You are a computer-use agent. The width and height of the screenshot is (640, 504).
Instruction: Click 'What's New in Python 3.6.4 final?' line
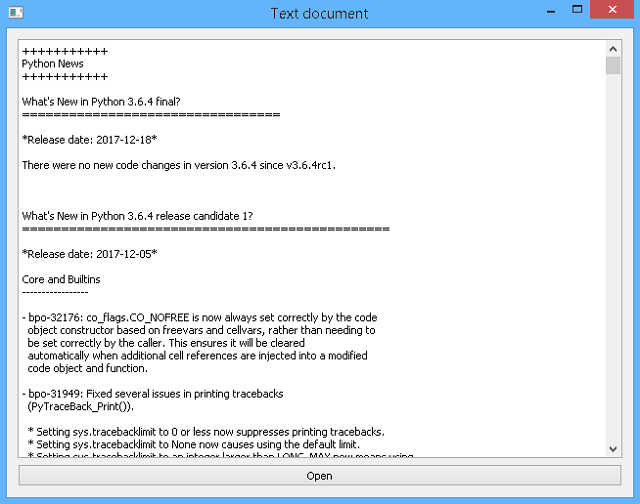(101, 102)
